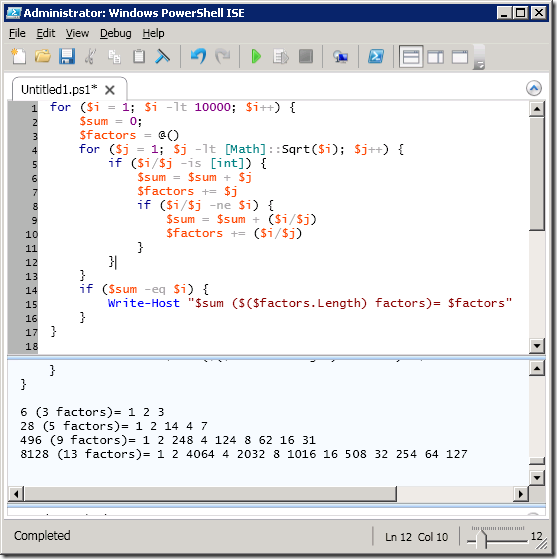Viewport: 557px width, 559px height.
Task: Open the Debug menu
Action: (116, 34)
